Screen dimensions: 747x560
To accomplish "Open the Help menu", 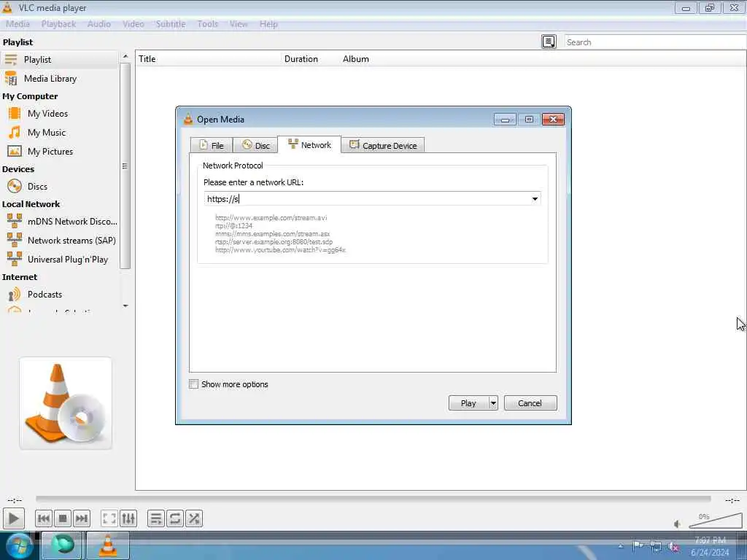I will (268, 24).
